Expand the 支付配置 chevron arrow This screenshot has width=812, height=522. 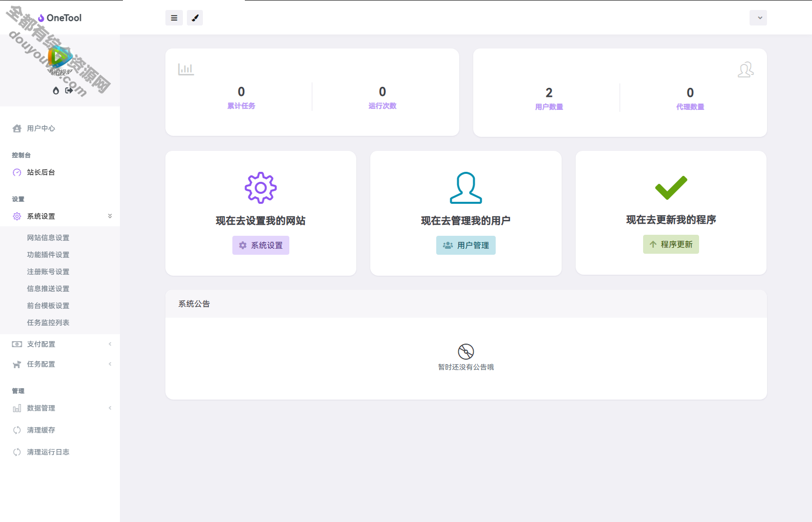click(x=110, y=344)
